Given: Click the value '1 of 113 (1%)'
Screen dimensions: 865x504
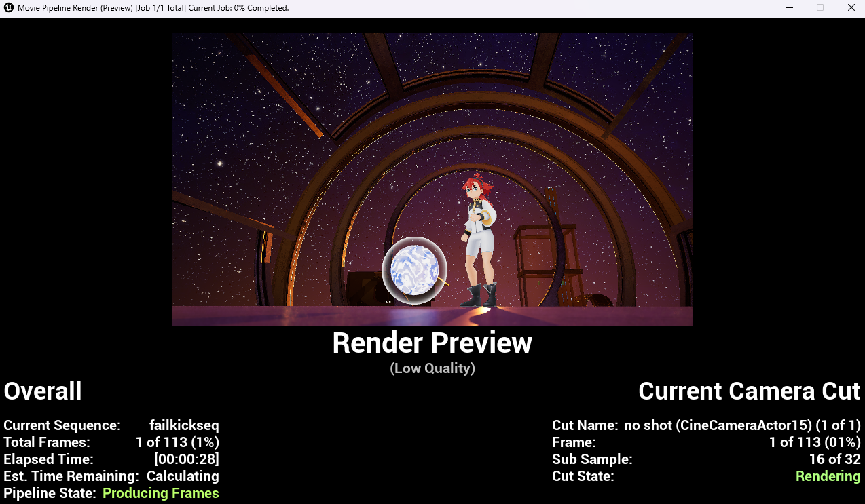Looking at the screenshot, I should coord(177,442).
